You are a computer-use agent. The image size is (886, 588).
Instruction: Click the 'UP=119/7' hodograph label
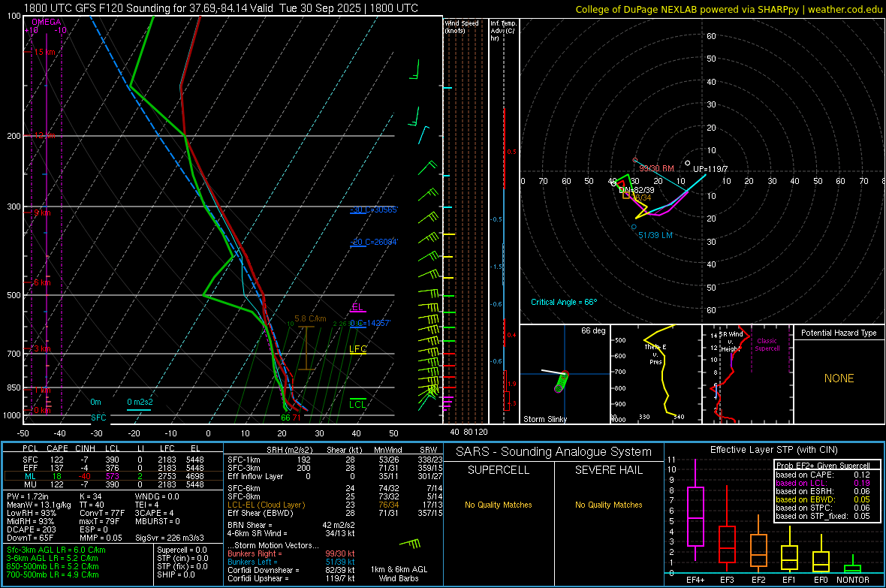coord(710,169)
